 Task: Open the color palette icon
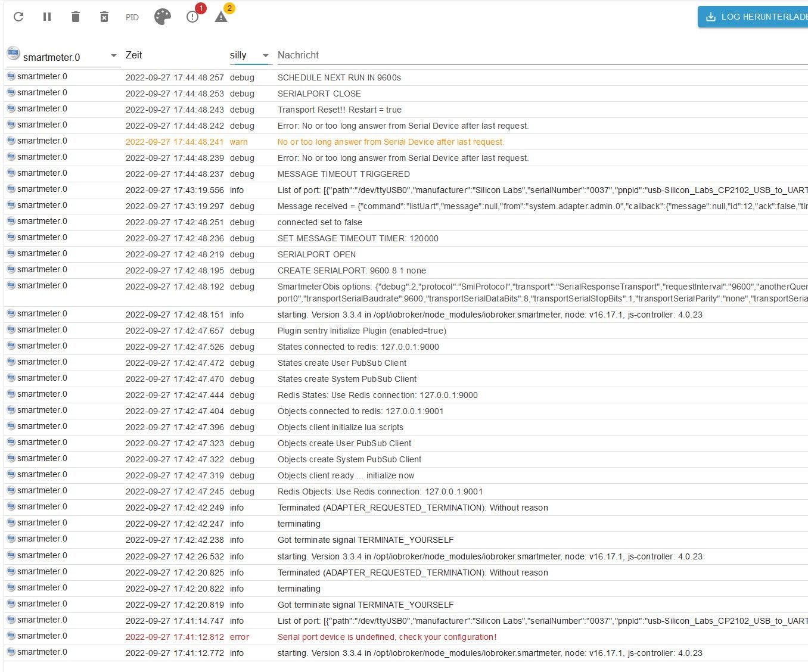click(163, 17)
